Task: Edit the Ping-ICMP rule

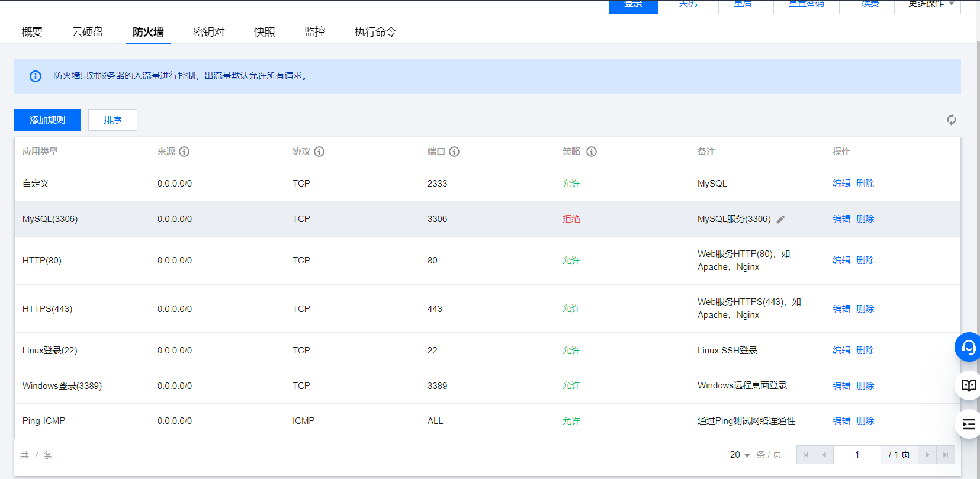Action: tap(841, 421)
